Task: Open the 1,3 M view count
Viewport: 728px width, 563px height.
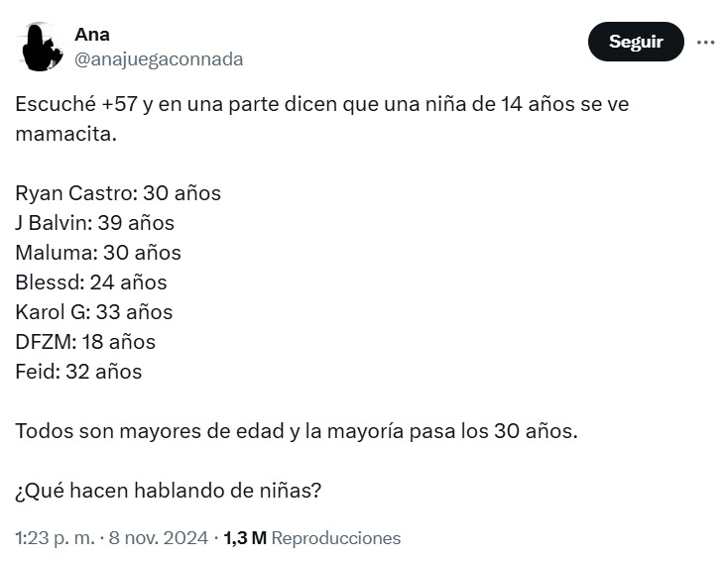Action: point(245,538)
